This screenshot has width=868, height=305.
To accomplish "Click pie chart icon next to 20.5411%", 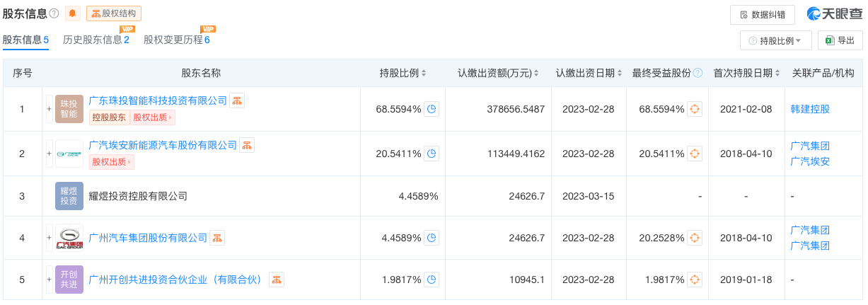I will 432,153.
